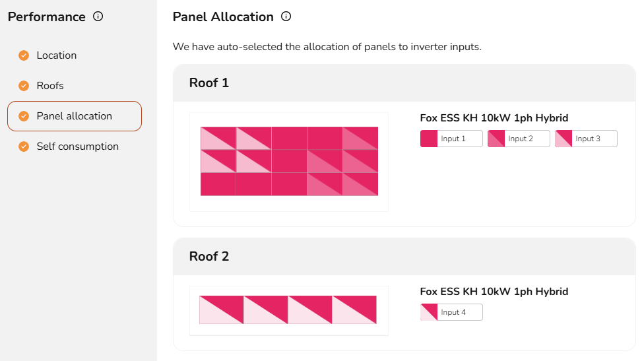Click the info icon beside Panel Allocation
Image resolution: width=644 pixels, height=361 pixels.
(286, 16)
